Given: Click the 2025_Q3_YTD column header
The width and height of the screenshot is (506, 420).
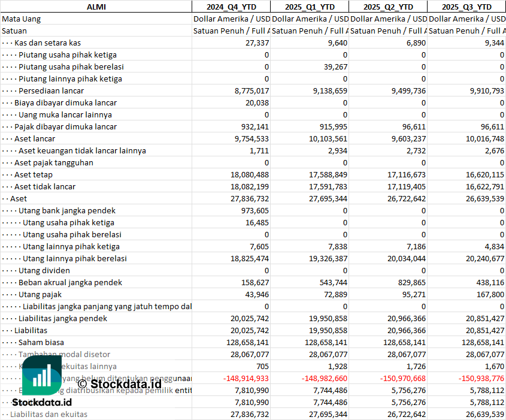Looking at the screenshot, I should (466, 7).
